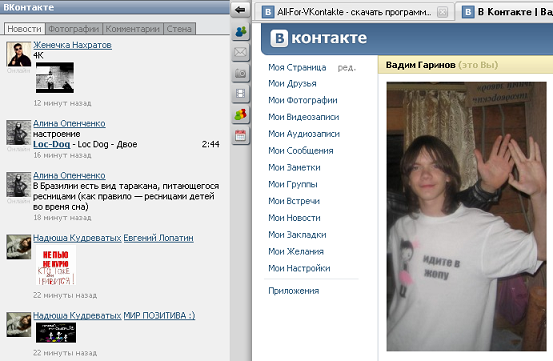Open the groups colored-people icon in the sidebar
Image resolution: width=553 pixels, height=361 pixels.
pos(240,115)
